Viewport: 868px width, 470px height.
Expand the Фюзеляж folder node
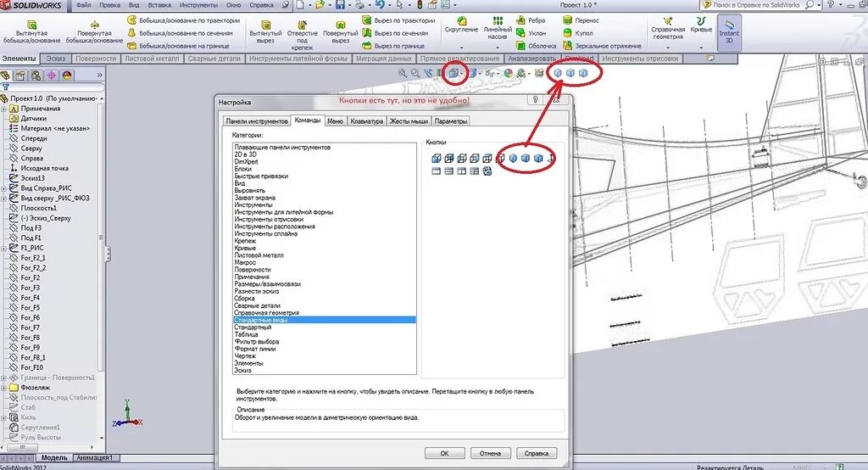(4, 388)
